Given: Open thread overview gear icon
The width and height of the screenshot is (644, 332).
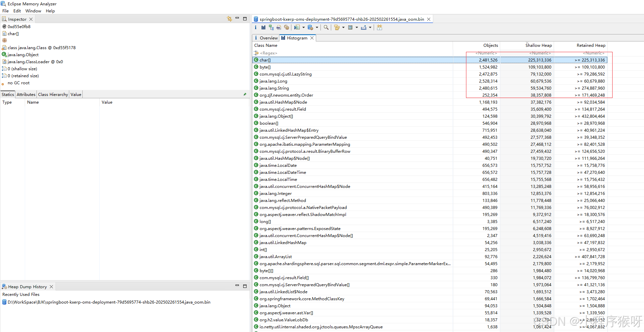Looking at the screenshot, I should (286, 27).
